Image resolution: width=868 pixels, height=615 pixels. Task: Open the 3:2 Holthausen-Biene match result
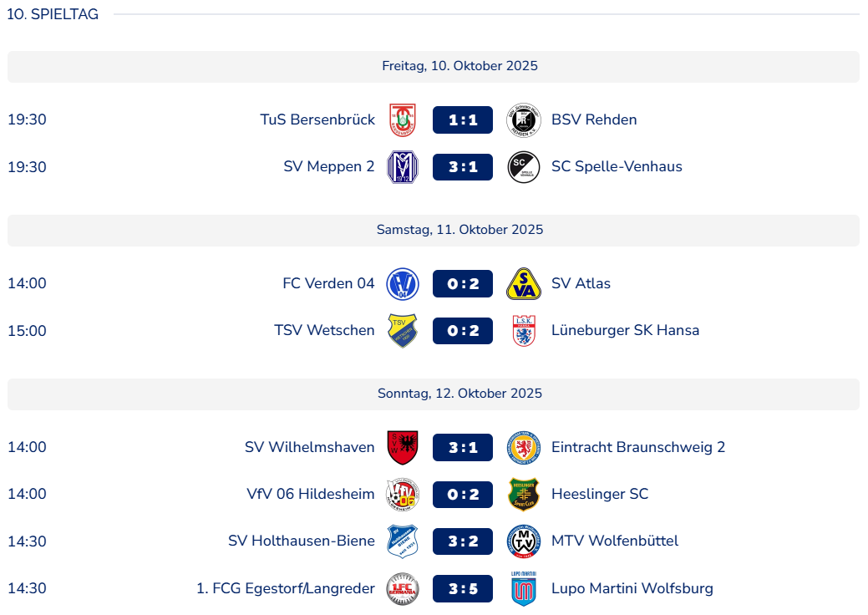click(x=463, y=541)
